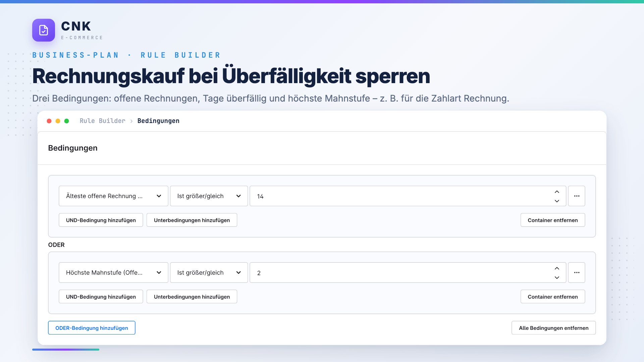This screenshot has height=362, width=644.
Task: Click the green window maximize dot
Action: [66, 121]
